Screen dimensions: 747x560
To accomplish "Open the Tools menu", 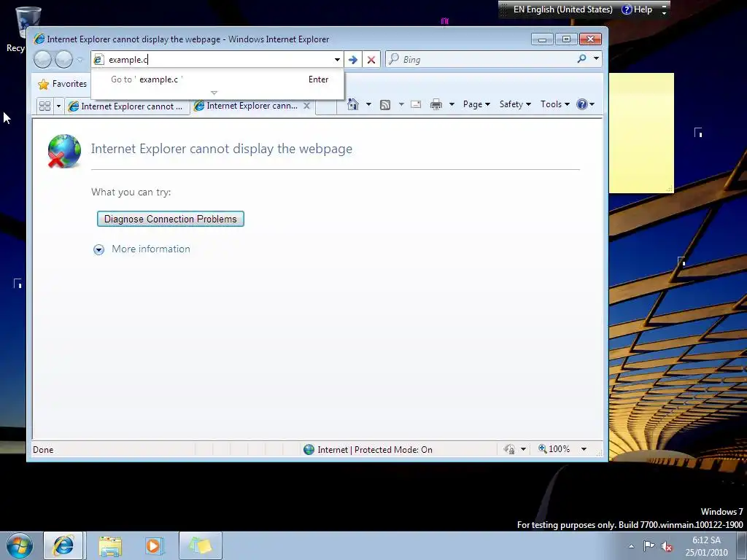I will (x=555, y=104).
